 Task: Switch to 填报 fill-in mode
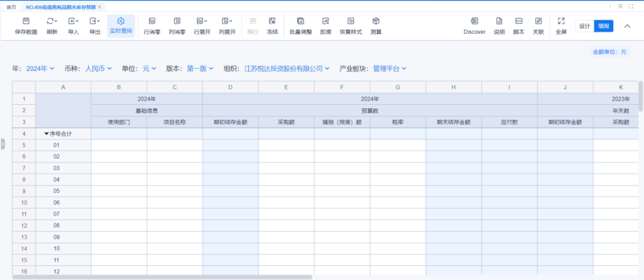click(604, 26)
